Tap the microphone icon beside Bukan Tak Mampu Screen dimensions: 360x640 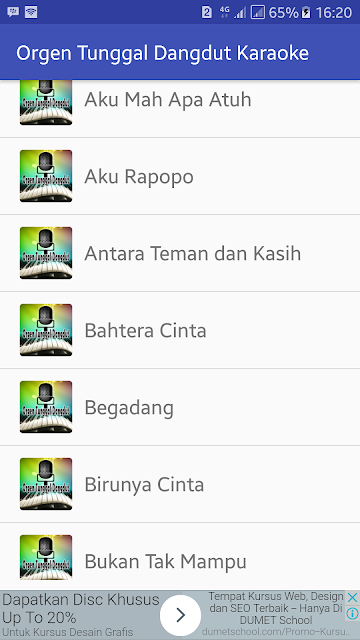[46, 557]
